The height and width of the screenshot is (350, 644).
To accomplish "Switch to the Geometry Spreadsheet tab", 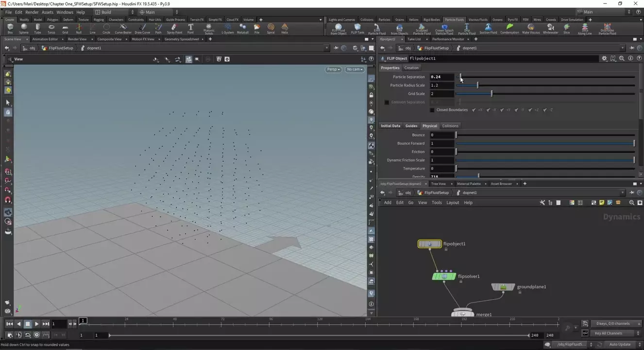I will (181, 39).
